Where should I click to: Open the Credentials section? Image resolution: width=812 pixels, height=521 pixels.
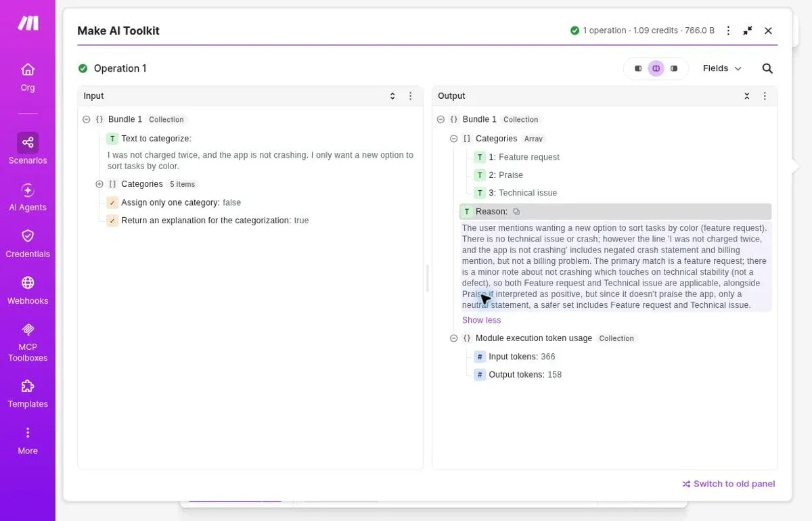[28, 244]
